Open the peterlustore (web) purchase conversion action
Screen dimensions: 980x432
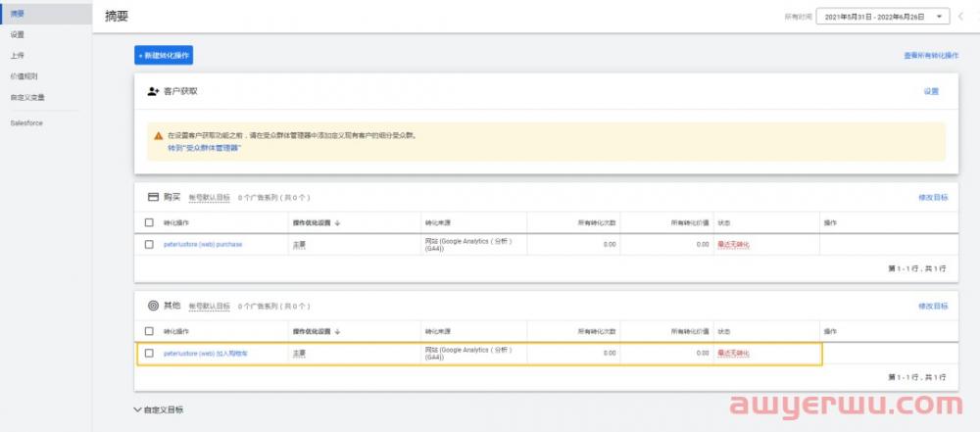tap(203, 245)
